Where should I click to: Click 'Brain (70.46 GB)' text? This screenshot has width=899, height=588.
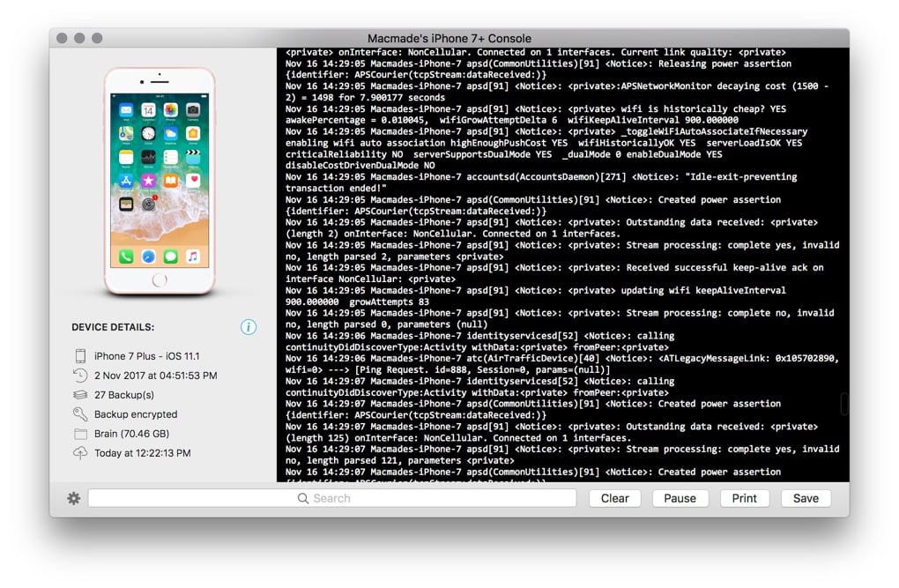coord(132,434)
